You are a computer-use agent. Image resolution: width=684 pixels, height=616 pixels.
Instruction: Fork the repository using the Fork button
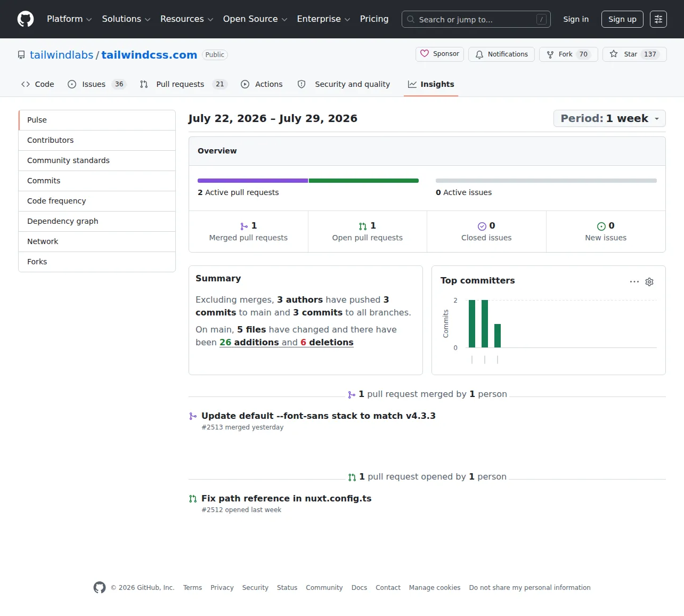point(568,54)
